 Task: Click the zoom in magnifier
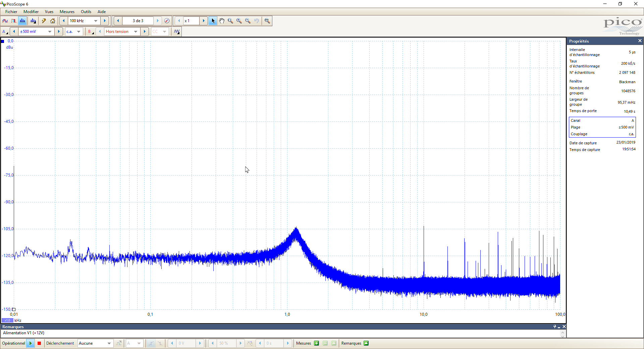[x=239, y=21]
